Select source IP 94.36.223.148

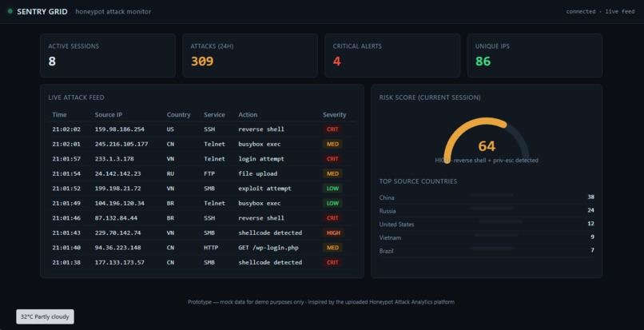point(118,248)
